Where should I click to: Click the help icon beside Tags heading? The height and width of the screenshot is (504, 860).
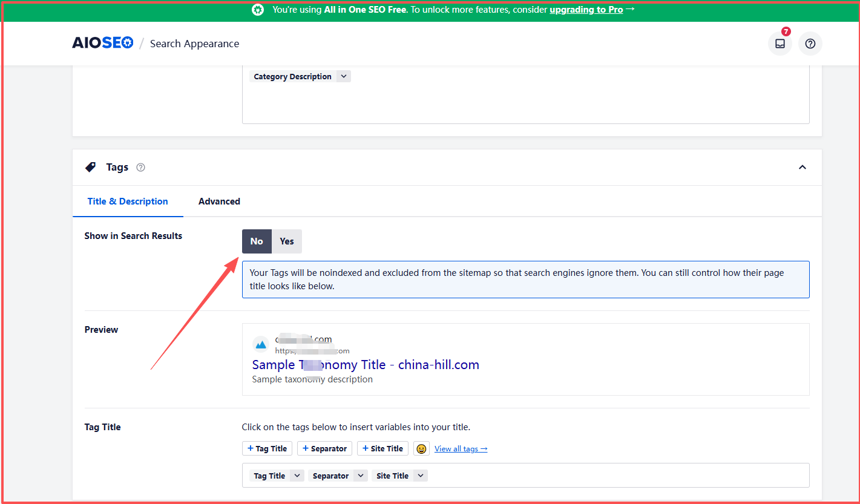point(140,168)
